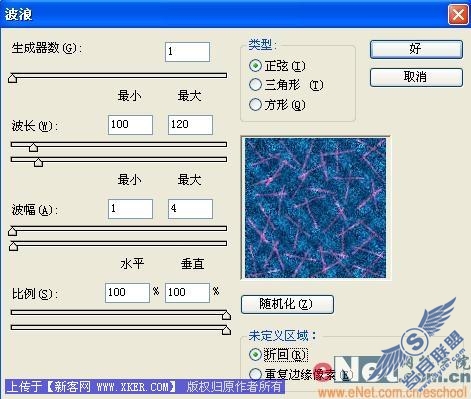471x399 pixels.
Task: Close the 波浪 dialog window
Action: 458,15
